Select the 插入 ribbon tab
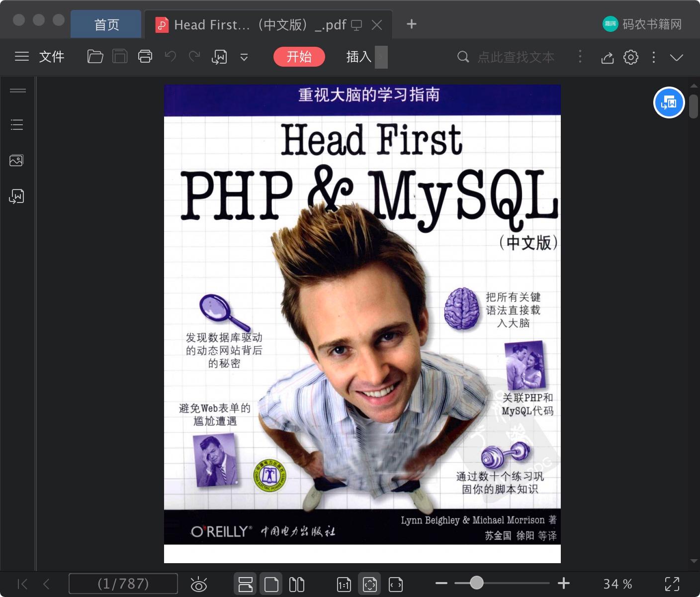Viewport: 700px width, 597px height. pos(359,57)
